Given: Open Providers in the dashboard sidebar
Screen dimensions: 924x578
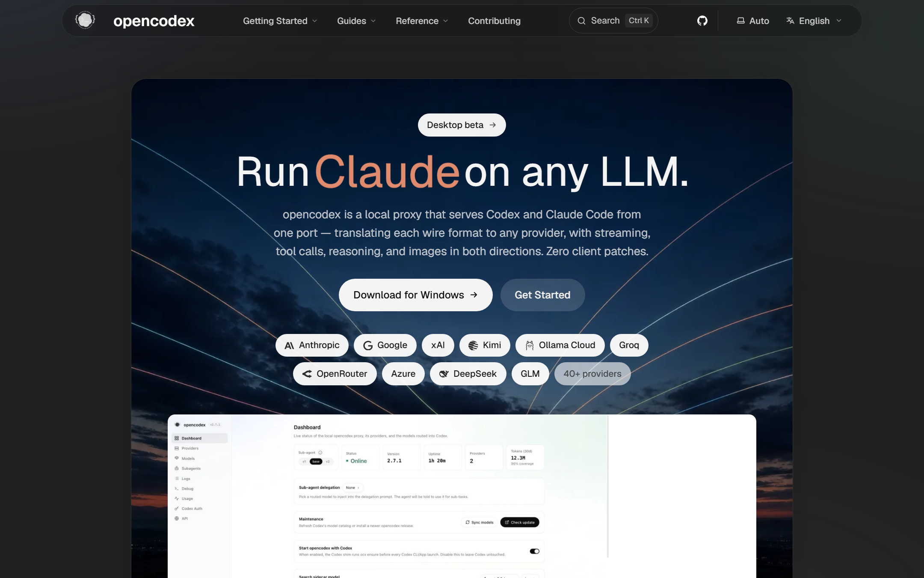Looking at the screenshot, I should pos(190,448).
